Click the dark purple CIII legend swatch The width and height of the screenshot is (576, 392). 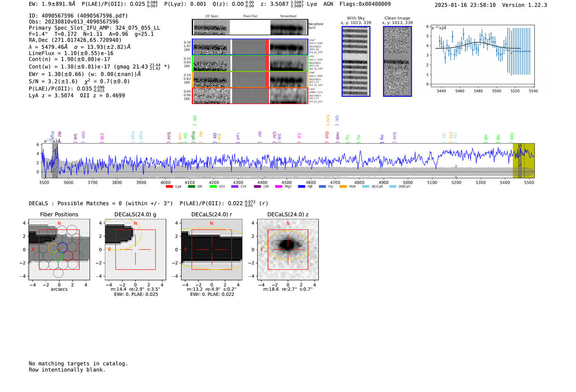point(258,187)
